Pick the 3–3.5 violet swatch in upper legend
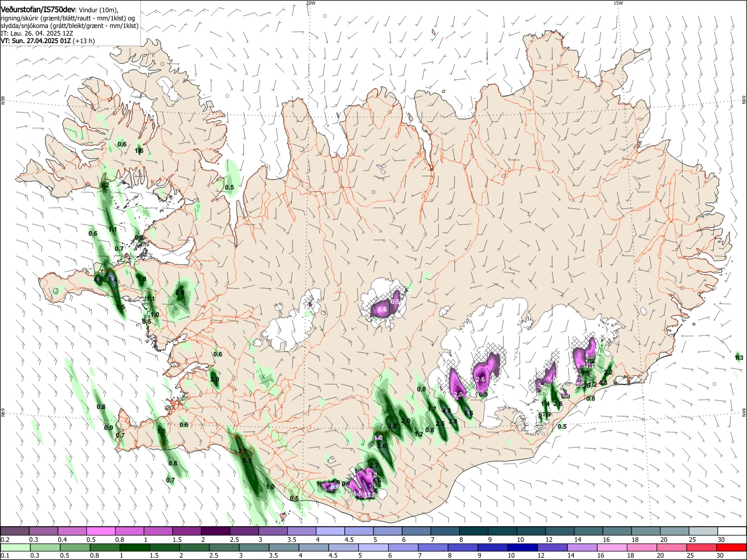747x560 pixels. click(x=273, y=531)
